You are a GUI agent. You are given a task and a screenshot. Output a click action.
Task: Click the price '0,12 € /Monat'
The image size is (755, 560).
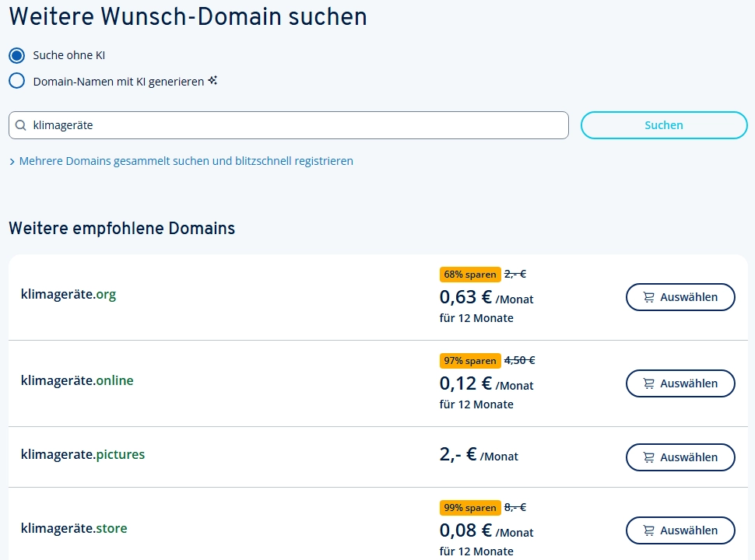[486, 383]
